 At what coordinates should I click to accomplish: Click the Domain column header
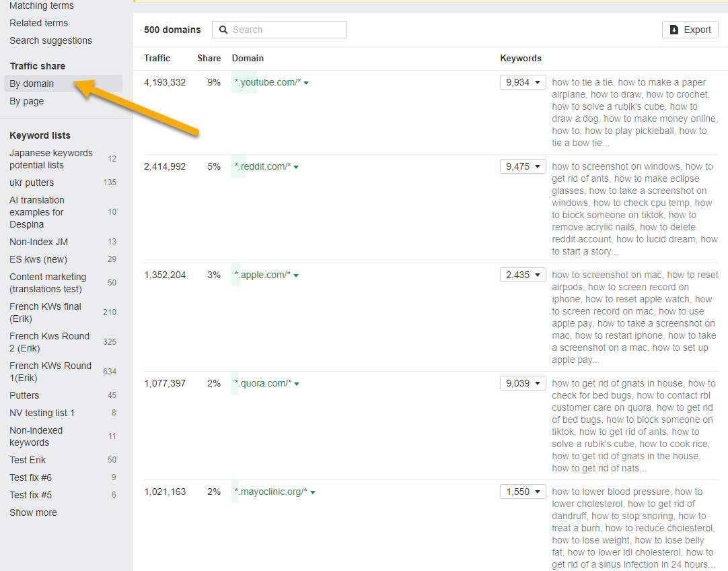click(x=248, y=58)
